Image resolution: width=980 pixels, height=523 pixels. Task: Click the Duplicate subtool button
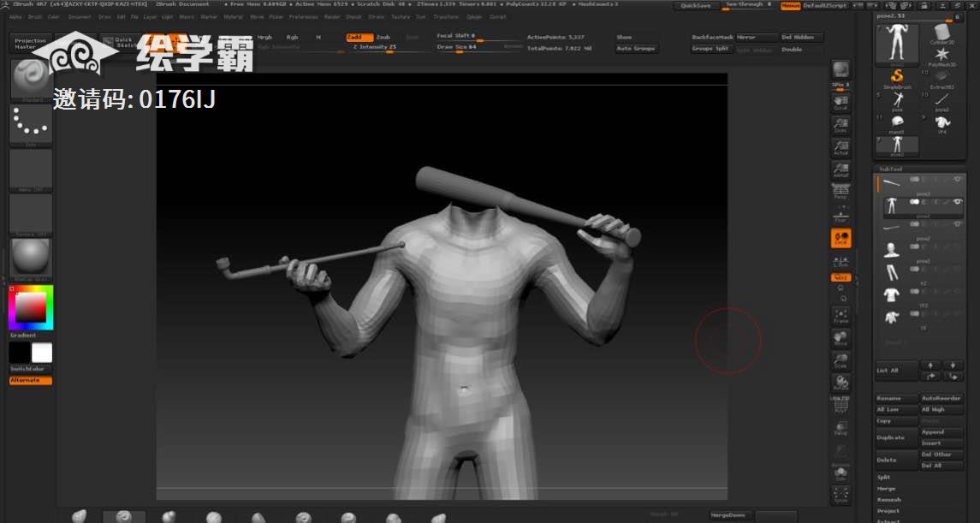[897, 438]
